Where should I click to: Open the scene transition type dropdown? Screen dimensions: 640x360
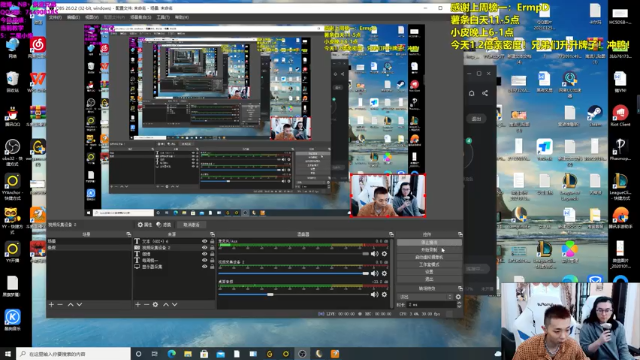click(x=425, y=297)
